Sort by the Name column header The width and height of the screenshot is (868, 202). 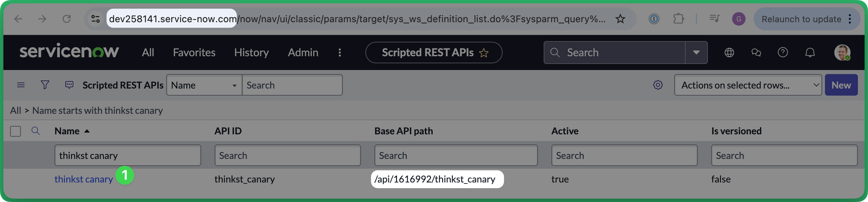(67, 131)
